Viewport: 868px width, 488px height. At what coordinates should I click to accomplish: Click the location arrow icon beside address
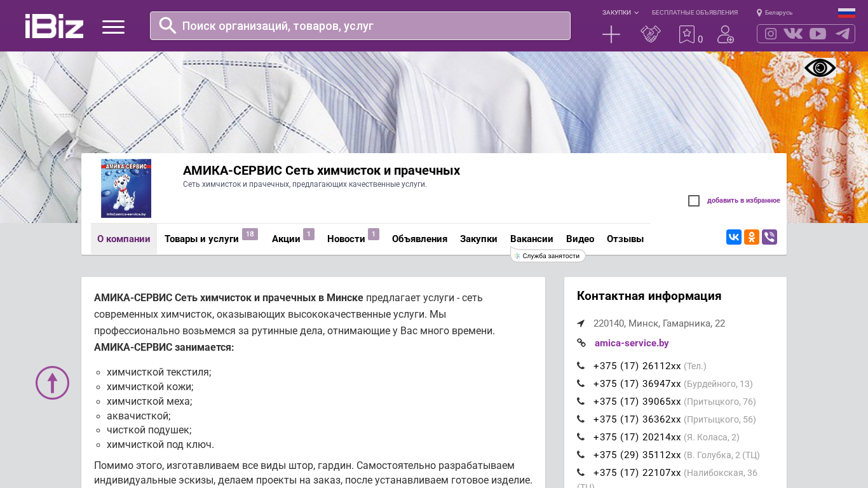(581, 323)
